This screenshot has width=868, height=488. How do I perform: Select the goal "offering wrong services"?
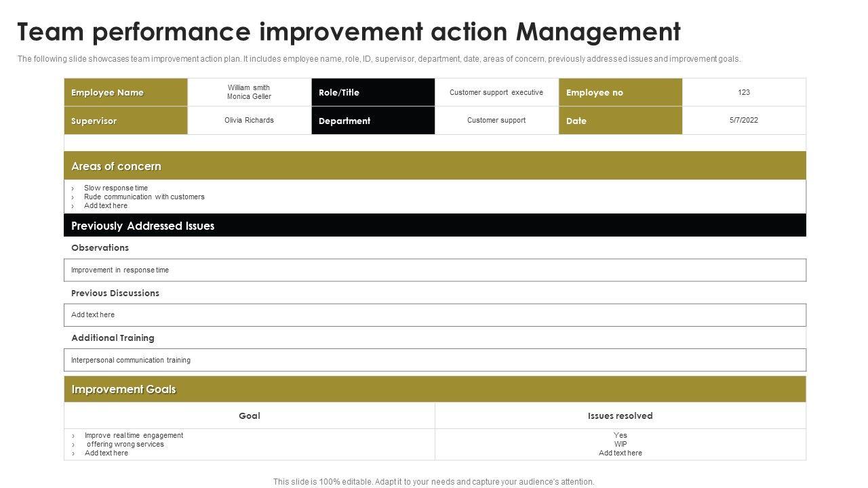point(125,444)
